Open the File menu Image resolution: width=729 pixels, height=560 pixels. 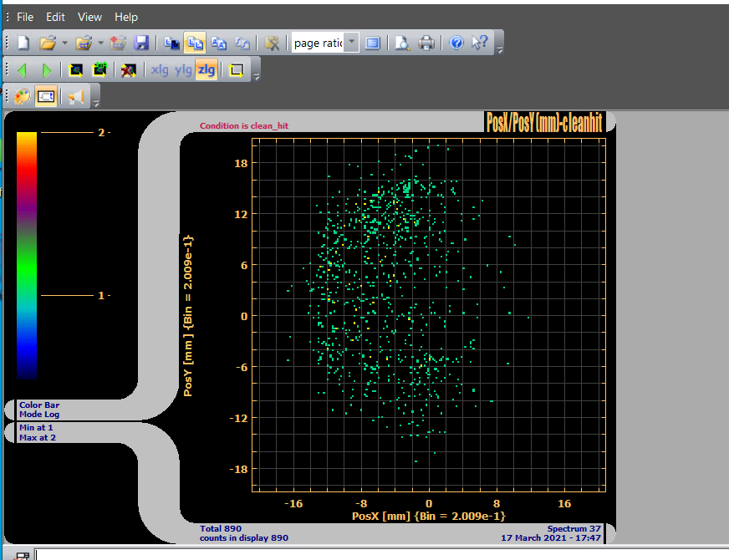tap(25, 17)
